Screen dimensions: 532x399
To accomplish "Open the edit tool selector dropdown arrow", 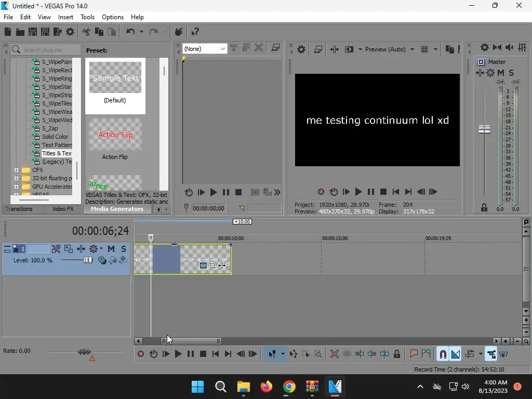I will (x=283, y=354).
